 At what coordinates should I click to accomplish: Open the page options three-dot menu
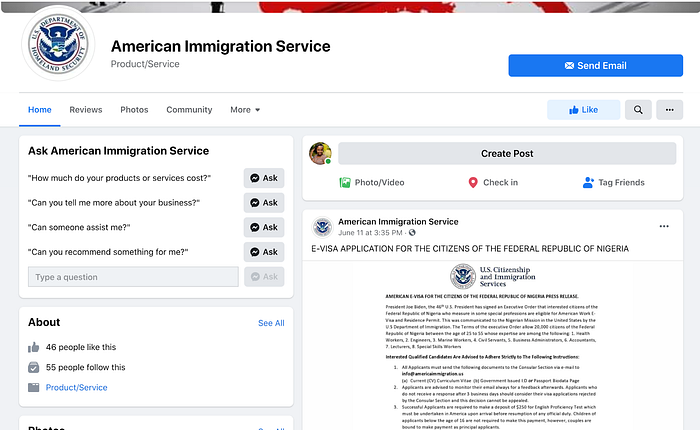(669, 110)
